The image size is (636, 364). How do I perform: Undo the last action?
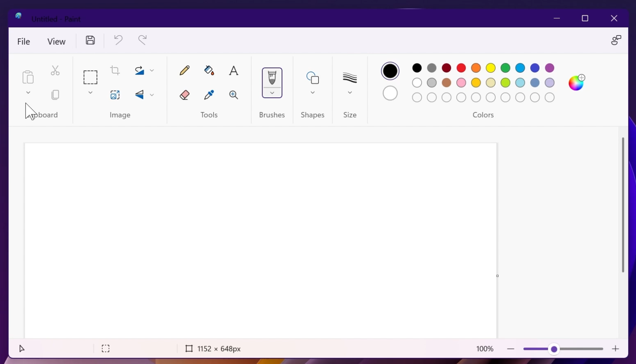[x=118, y=40]
